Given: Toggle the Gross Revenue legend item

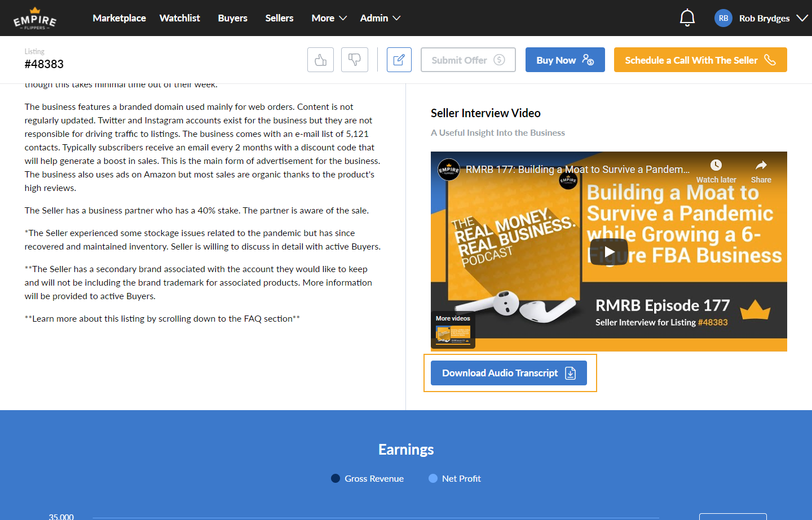Looking at the screenshot, I should (x=367, y=478).
